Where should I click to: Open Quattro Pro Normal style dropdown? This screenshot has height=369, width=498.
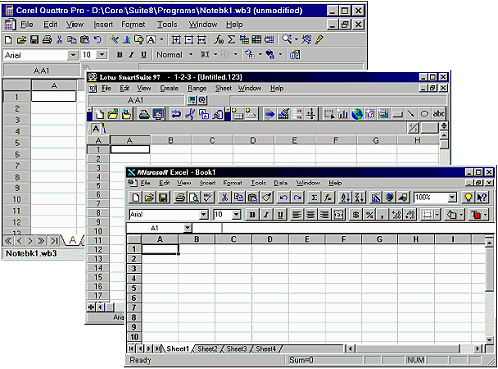tap(191, 54)
